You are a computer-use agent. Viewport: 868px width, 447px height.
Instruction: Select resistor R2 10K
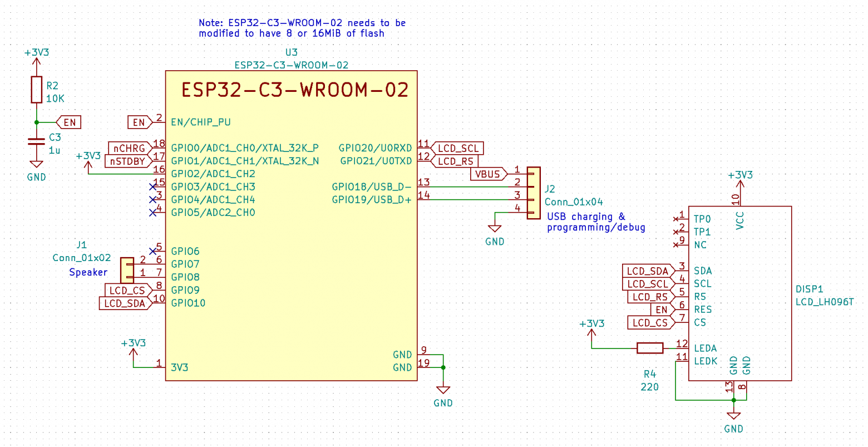[x=36, y=89]
